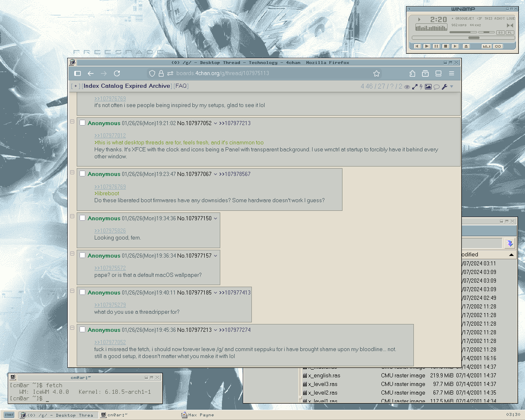
Task: Open header dropdown triangle menu
Action: pos(452,87)
